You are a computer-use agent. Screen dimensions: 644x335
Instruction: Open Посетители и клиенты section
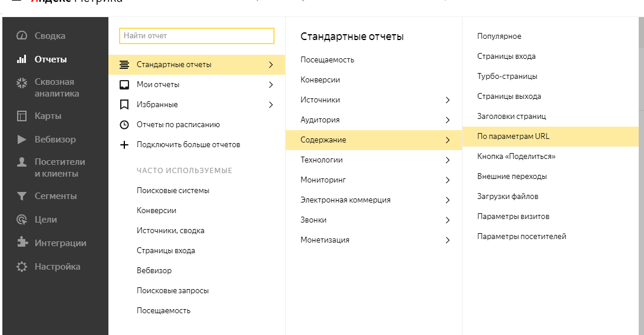click(60, 167)
